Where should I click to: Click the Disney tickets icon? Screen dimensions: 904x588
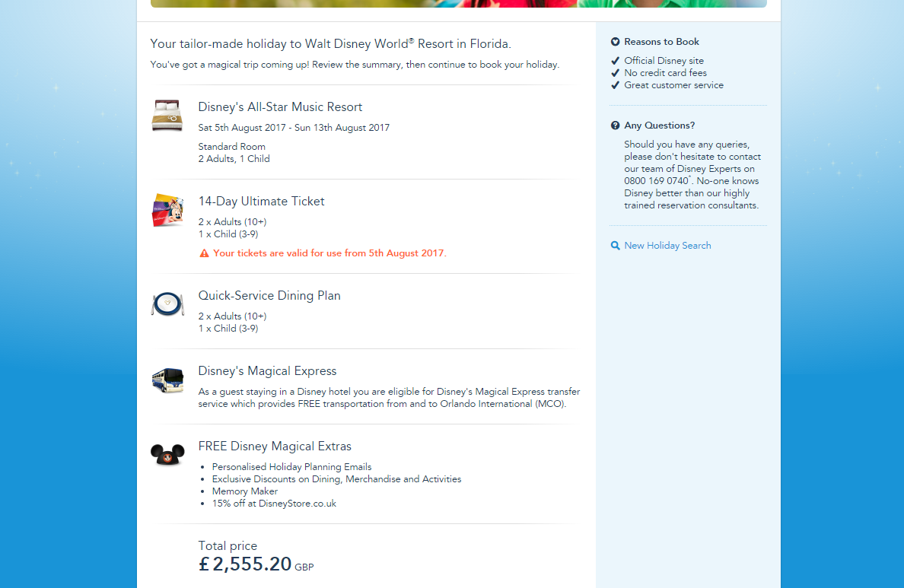click(168, 210)
